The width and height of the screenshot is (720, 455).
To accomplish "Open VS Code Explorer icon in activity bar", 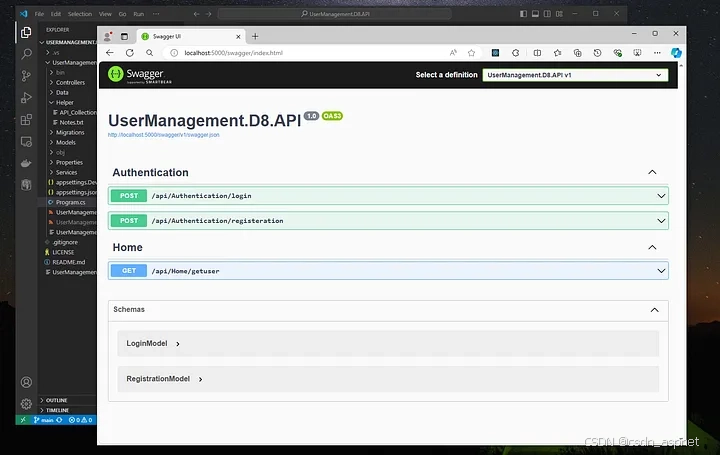I will coord(26,32).
